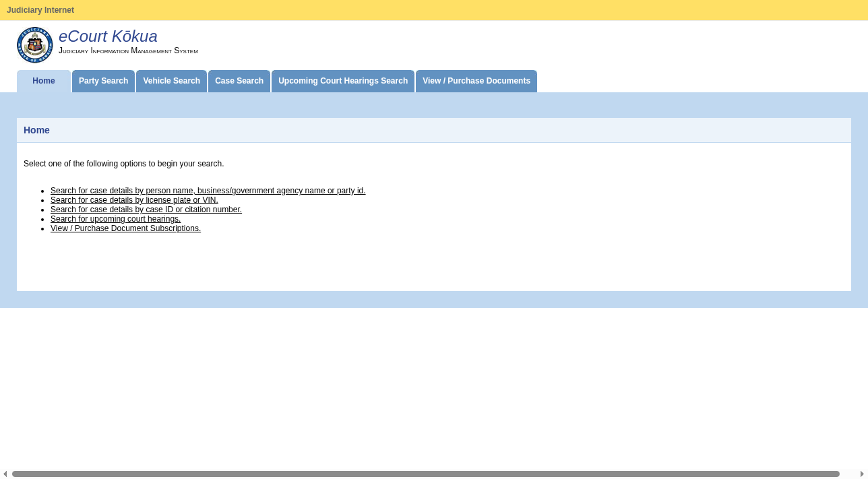Image resolution: width=868 pixels, height=479 pixels.
Task: Switch to the Party Search tab
Action: point(103,81)
